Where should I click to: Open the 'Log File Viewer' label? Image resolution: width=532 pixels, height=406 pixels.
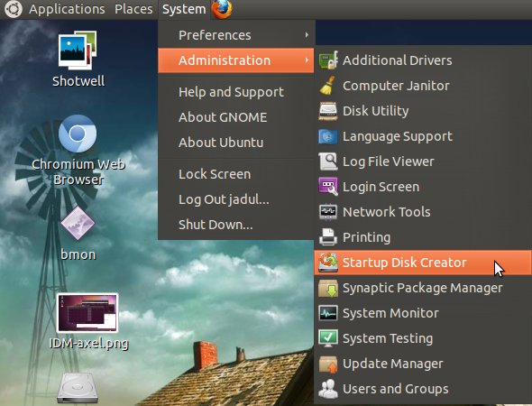pyautogui.click(x=389, y=161)
